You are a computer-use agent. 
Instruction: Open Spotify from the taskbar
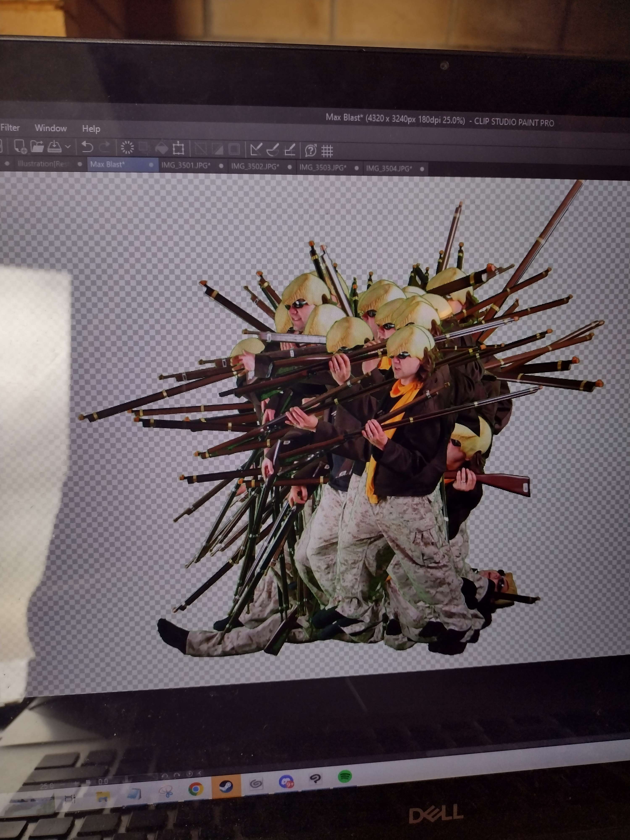click(x=345, y=776)
